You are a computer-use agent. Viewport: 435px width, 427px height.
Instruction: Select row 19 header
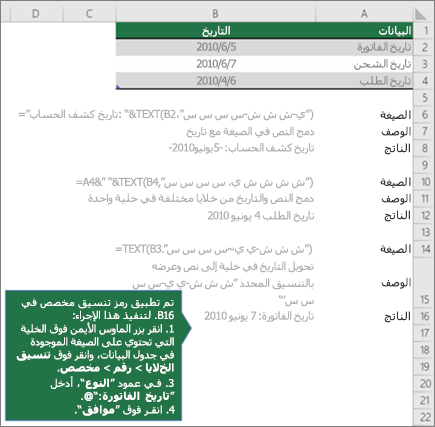[423, 366]
